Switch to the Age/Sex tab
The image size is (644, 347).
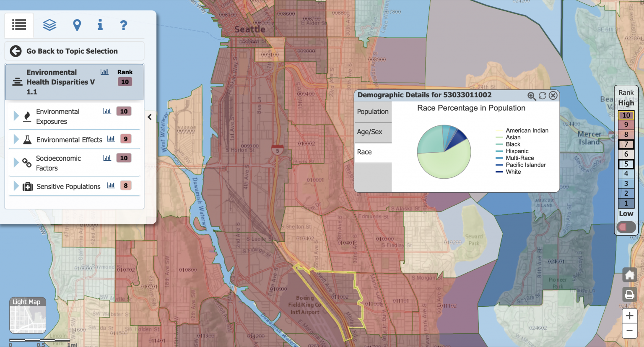(x=371, y=132)
